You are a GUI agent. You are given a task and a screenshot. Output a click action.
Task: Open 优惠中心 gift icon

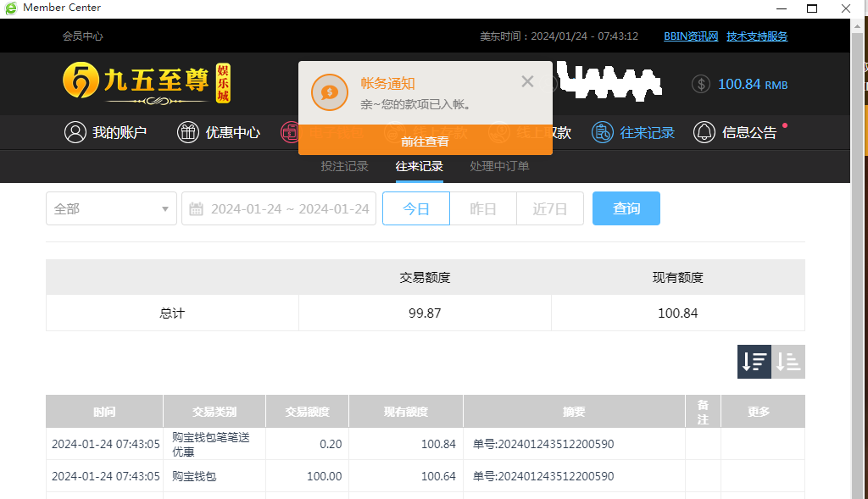coord(187,132)
